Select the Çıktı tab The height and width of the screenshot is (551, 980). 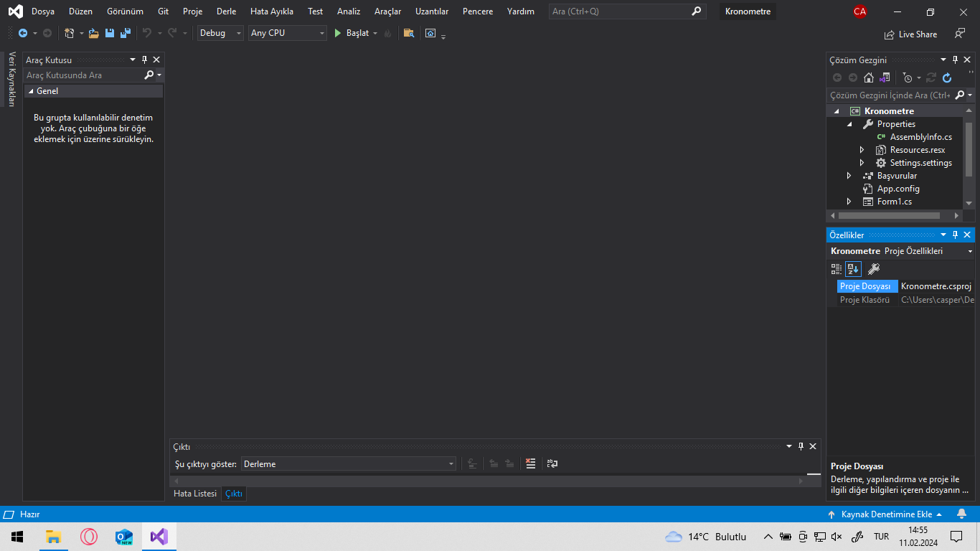[234, 494]
